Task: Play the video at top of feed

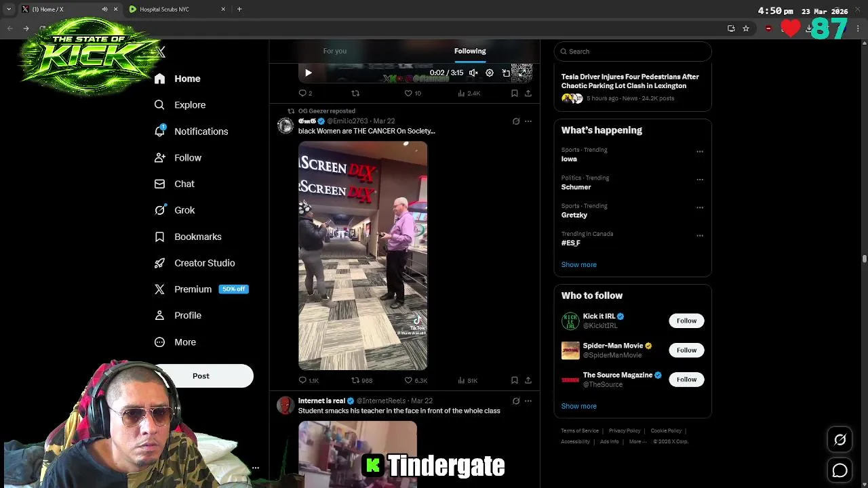Action: (308, 73)
